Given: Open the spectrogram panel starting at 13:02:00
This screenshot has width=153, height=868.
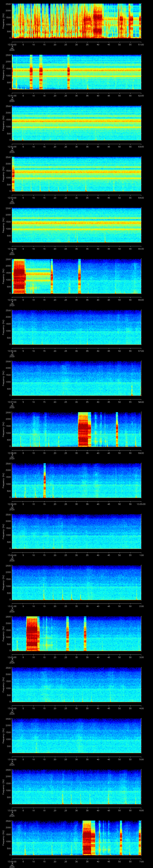Looking at the screenshot, I should [77, 633].
